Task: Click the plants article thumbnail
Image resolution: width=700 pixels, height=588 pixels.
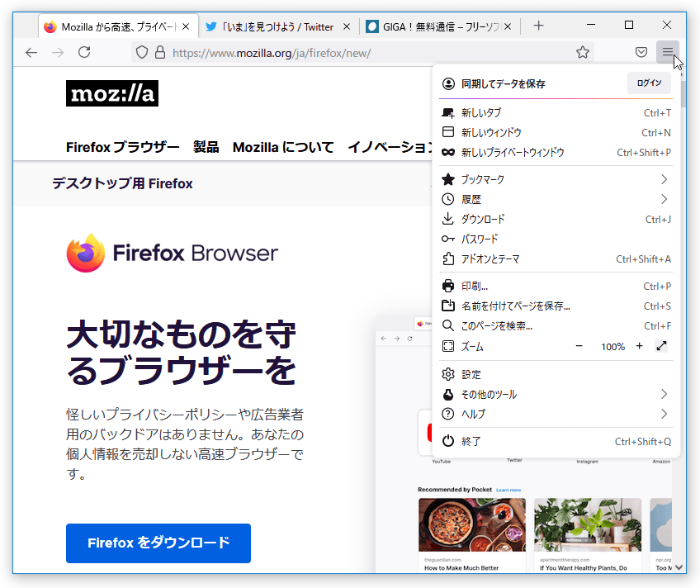Action: [x=588, y=525]
